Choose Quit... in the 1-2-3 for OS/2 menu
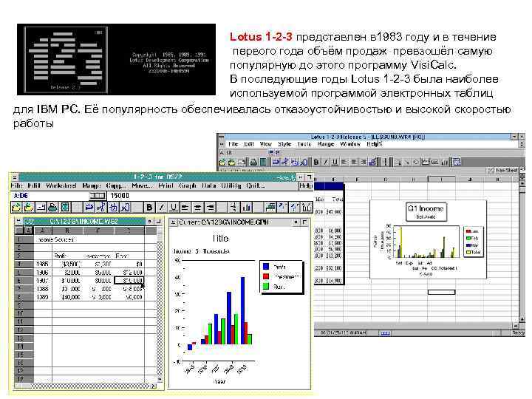This screenshot has height=399, width=532. tap(255, 185)
